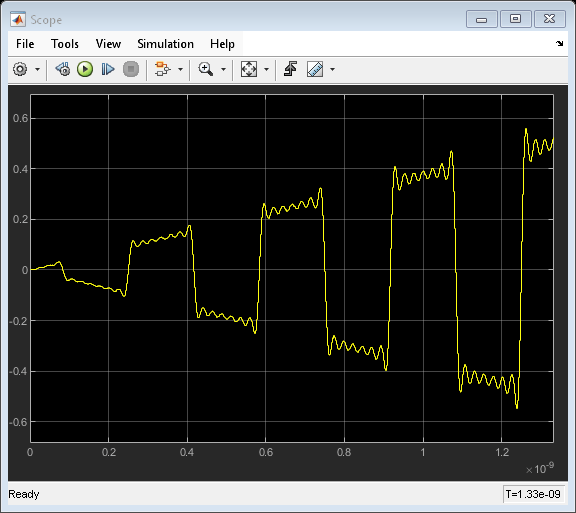
Task: Click the Step Back icon
Action: pos(63,69)
